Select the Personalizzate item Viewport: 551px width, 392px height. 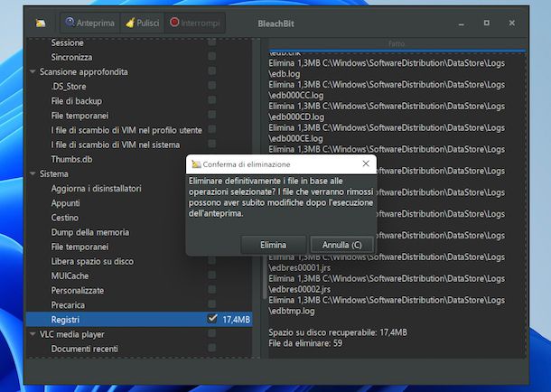pos(78,291)
